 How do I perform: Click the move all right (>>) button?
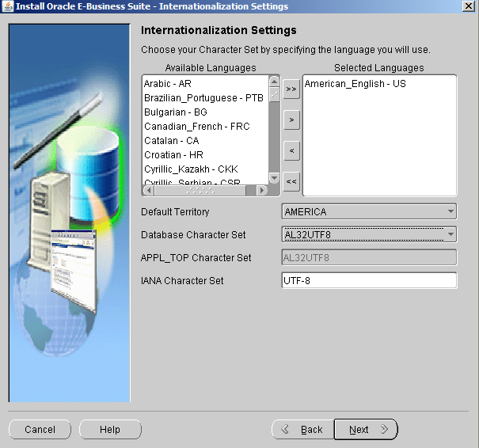291,89
